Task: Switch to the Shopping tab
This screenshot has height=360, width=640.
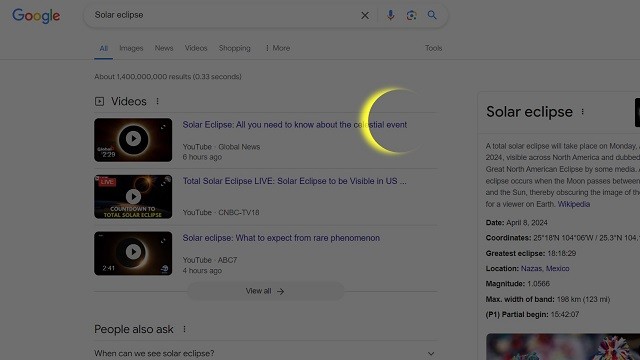Action: [x=235, y=48]
